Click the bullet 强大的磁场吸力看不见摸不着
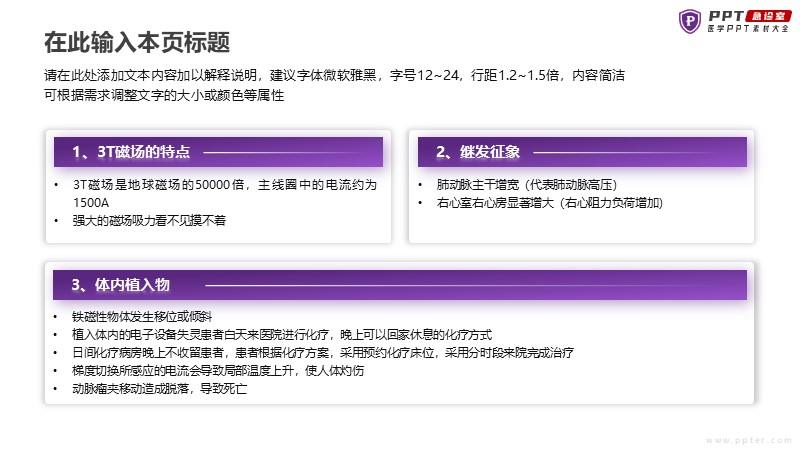800x450 pixels. [149, 220]
